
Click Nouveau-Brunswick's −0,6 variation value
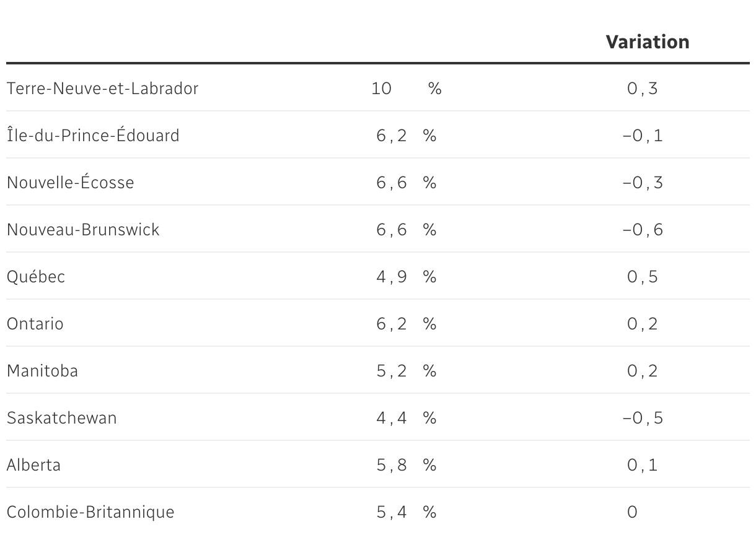coord(643,230)
